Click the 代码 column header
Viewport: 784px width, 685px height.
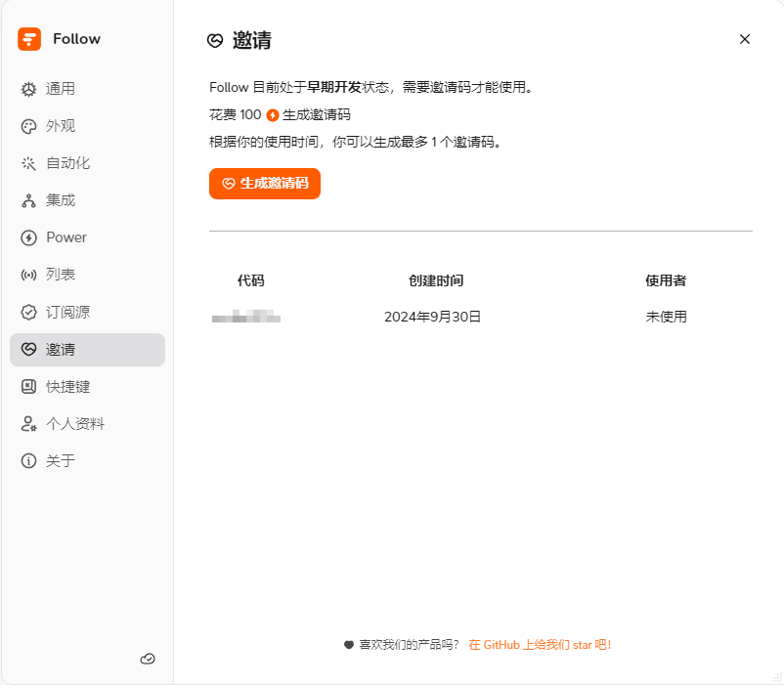pos(251,280)
